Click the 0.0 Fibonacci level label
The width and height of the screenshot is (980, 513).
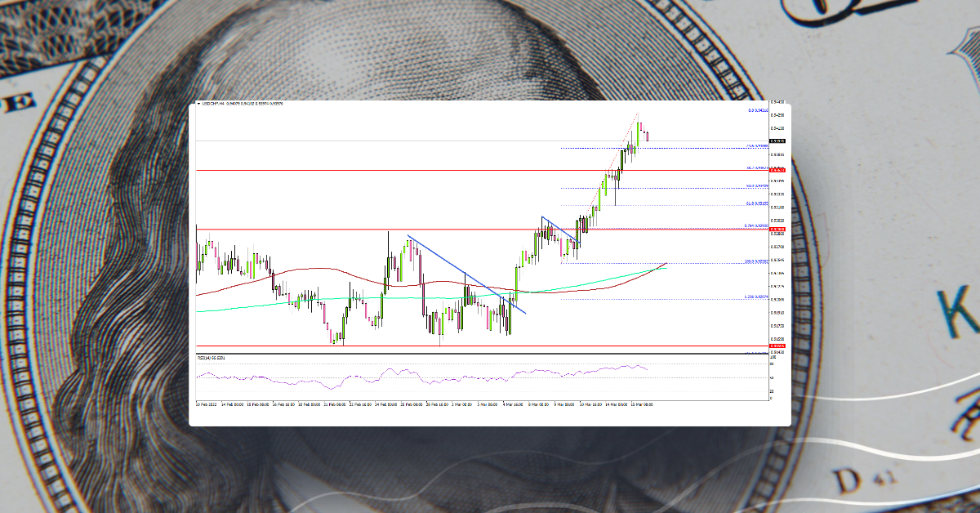coord(753,111)
